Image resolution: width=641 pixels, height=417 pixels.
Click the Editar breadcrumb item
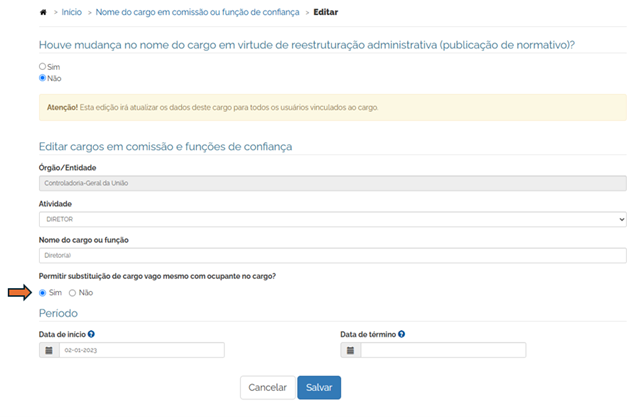(328, 12)
